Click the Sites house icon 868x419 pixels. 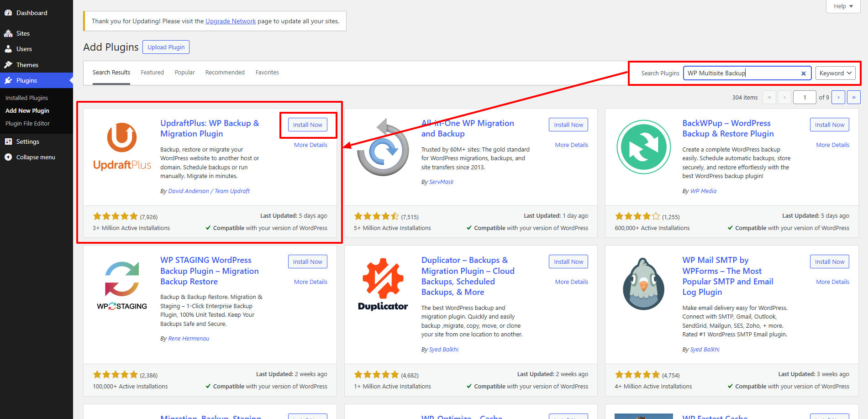[x=8, y=33]
